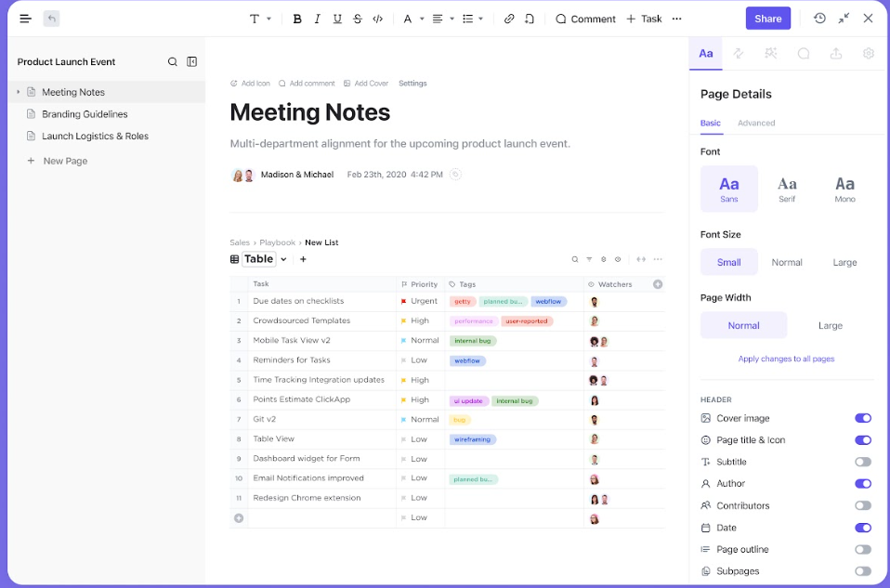Open the settings gear tab in right panel
890x588 pixels.
(869, 54)
